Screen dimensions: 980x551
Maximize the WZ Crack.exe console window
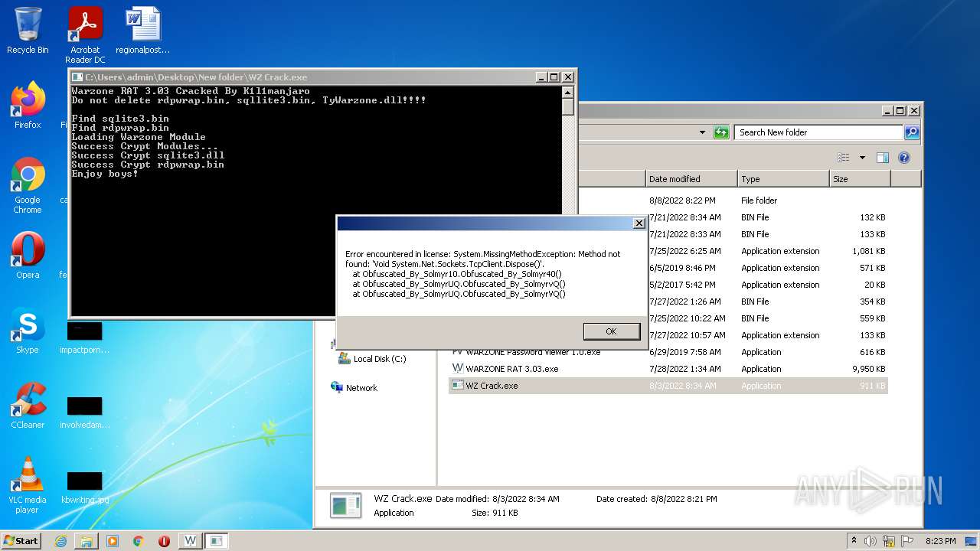tap(554, 77)
